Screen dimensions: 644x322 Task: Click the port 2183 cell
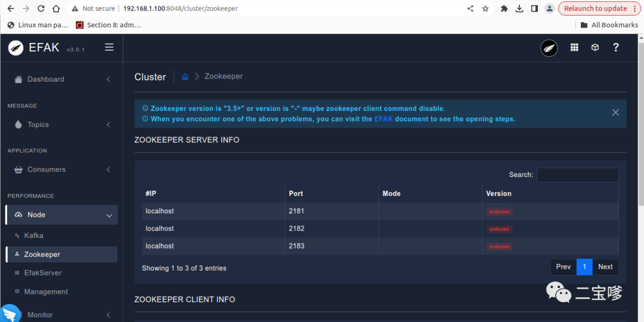332,246
